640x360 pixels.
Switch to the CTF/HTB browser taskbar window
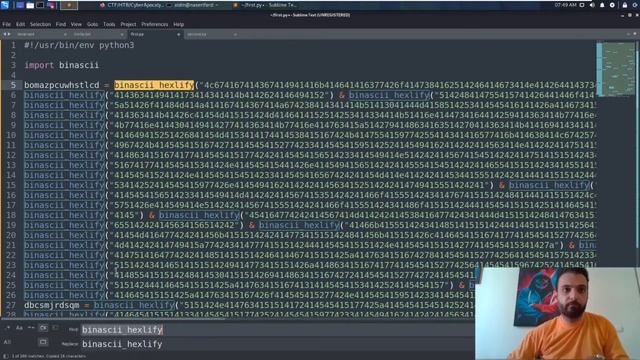(131, 5)
